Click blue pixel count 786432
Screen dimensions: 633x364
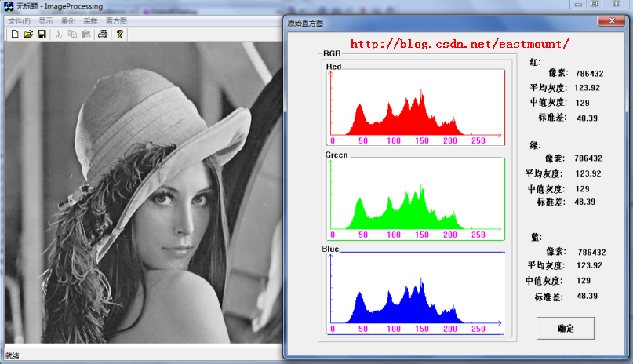click(x=591, y=253)
